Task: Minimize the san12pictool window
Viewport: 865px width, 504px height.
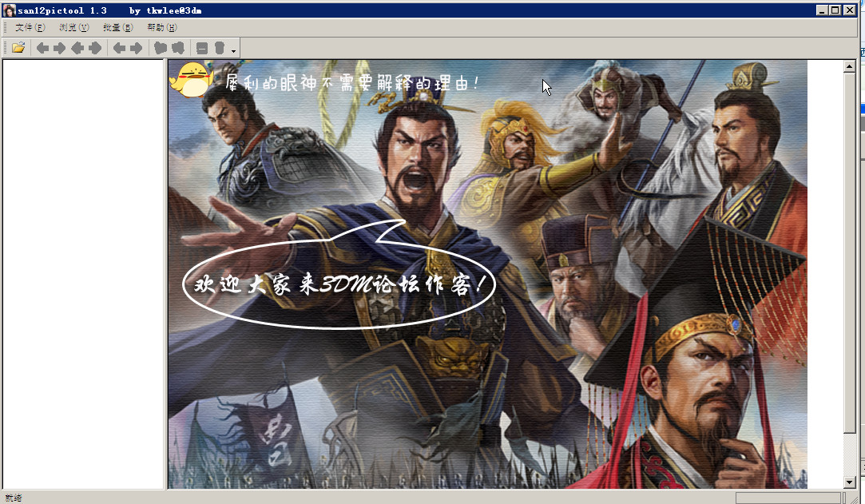Action: pyautogui.click(x=822, y=10)
